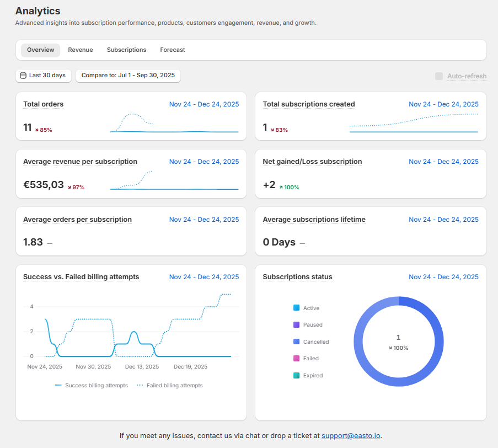Viewport: 498px width, 448px height.
Task: Click the Paused legend color swatch
Action: click(297, 325)
